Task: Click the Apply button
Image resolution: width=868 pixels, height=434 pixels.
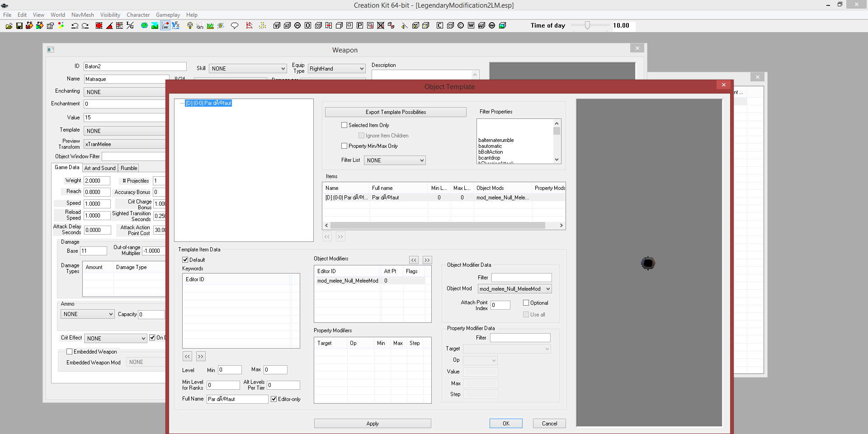Action: point(373,424)
